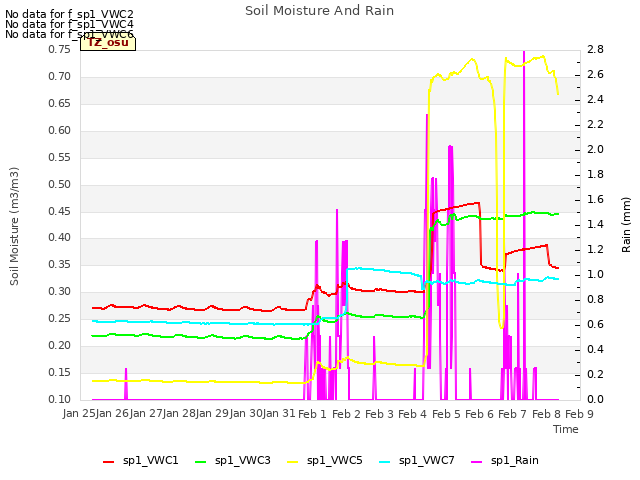
Task: Click the TZ_osu label box
Action: point(108,43)
